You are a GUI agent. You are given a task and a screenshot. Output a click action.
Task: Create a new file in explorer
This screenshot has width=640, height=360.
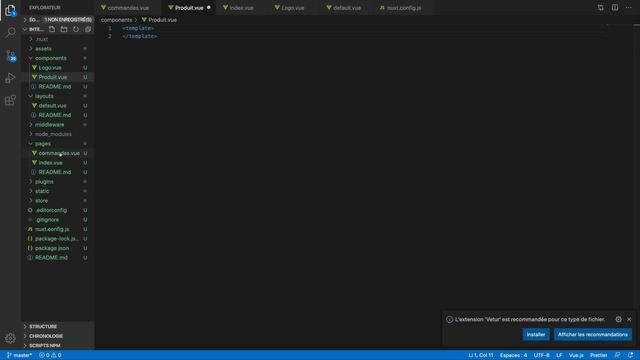click(x=52, y=29)
